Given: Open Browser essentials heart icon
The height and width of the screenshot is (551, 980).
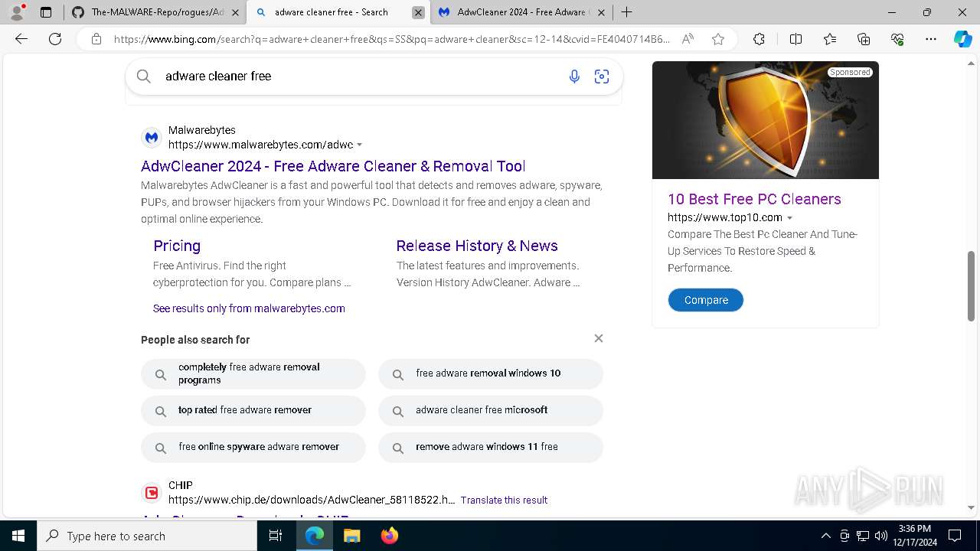Looking at the screenshot, I should tap(897, 39).
